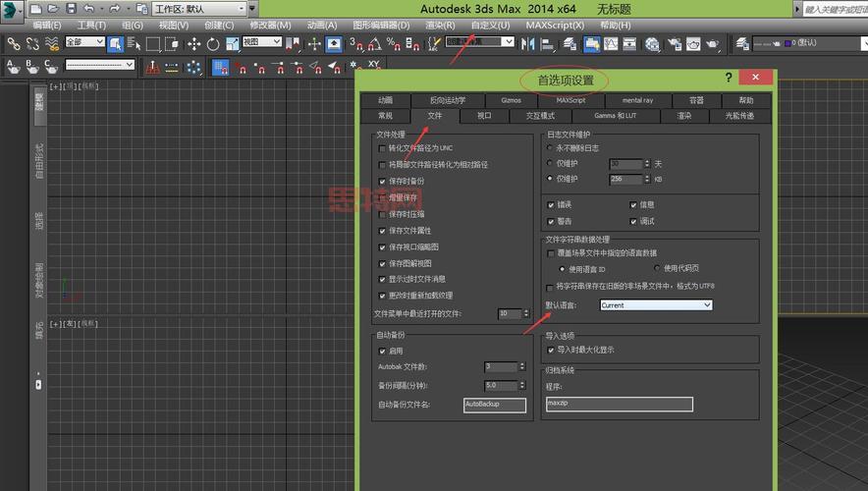The width and height of the screenshot is (868, 491).
Task: Click the Select and Link chain icon
Action: tap(14, 43)
